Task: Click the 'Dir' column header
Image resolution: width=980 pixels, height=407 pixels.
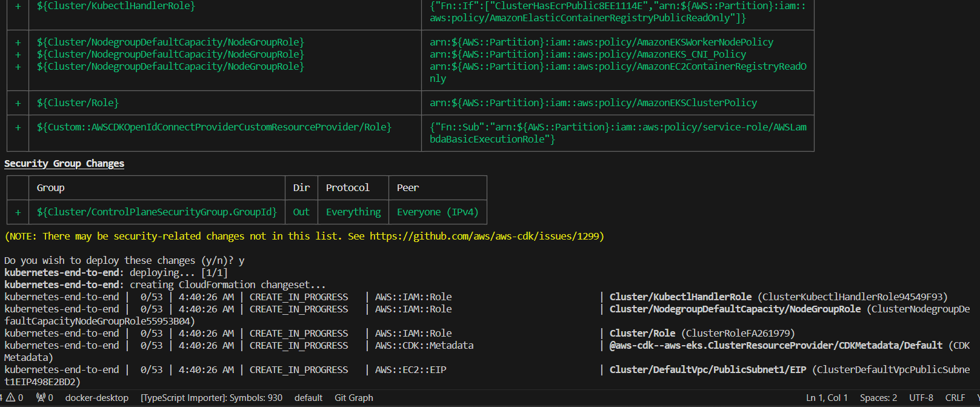Action: pyautogui.click(x=301, y=188)
